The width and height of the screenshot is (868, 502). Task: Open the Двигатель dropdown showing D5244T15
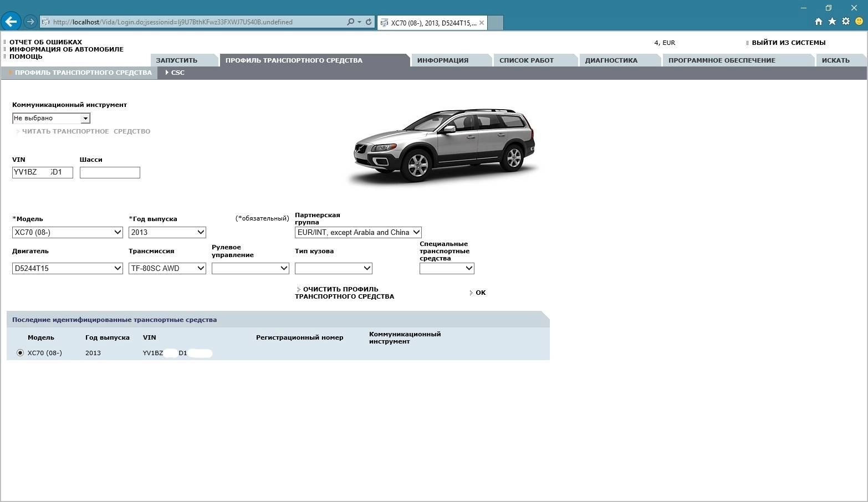[x=68, y=268]
